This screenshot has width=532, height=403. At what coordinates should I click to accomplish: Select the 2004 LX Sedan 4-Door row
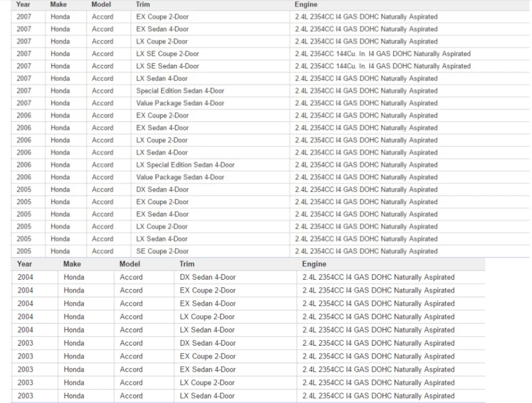pos(248,330)
